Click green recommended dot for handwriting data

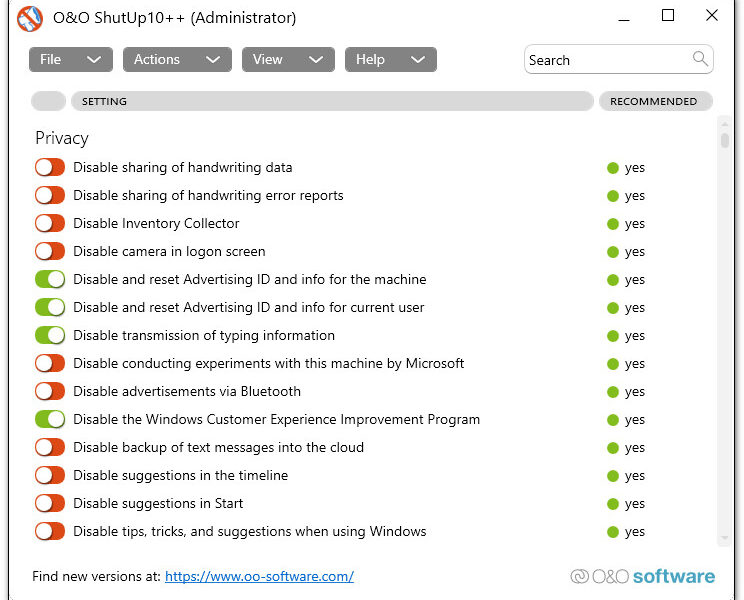point(613,168)
